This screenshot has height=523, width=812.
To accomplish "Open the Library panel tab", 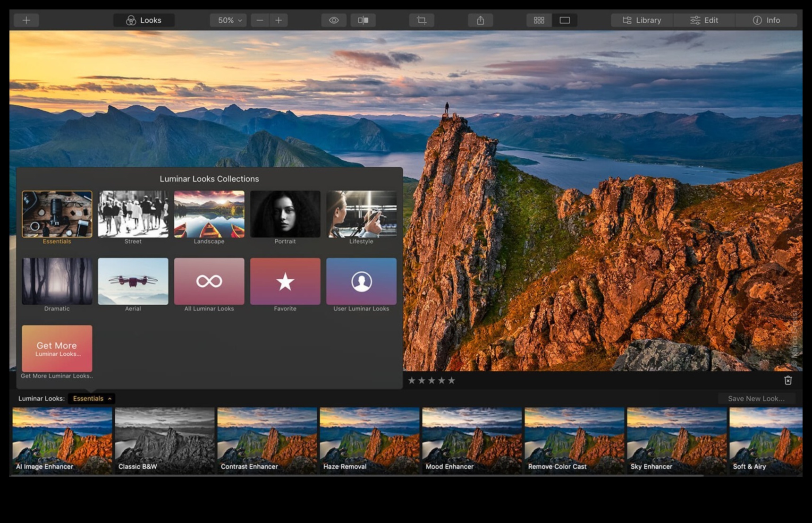I will pyautogui.click(x=642, y=20).
